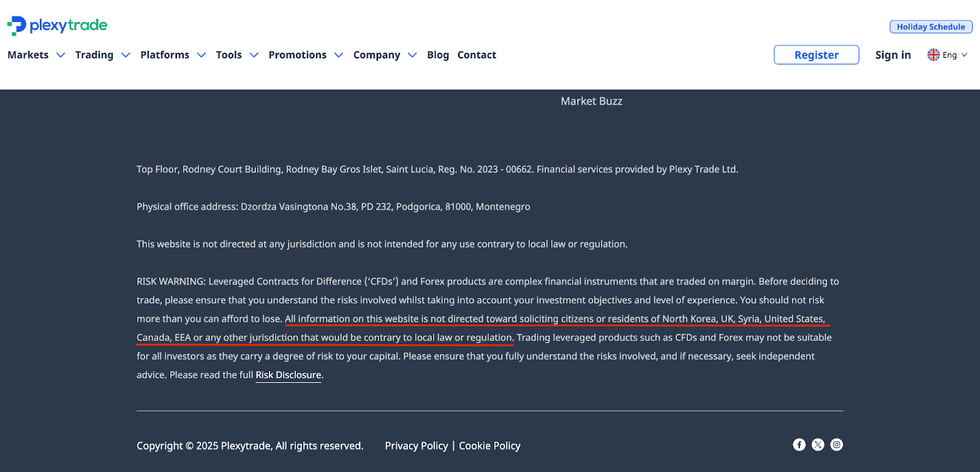
Task: Open the Privacy Policy link
Action: [417, 446]
